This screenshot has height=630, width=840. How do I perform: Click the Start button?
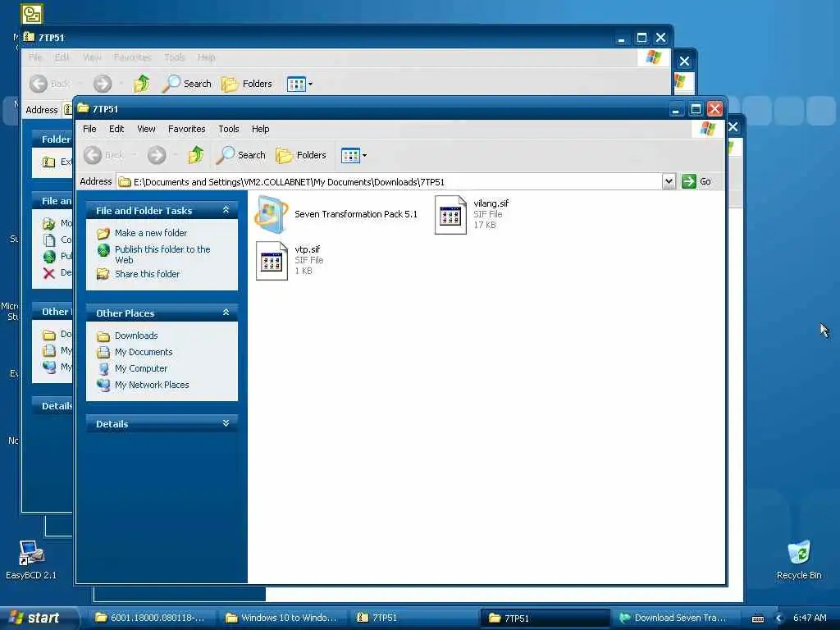[36, 618]
